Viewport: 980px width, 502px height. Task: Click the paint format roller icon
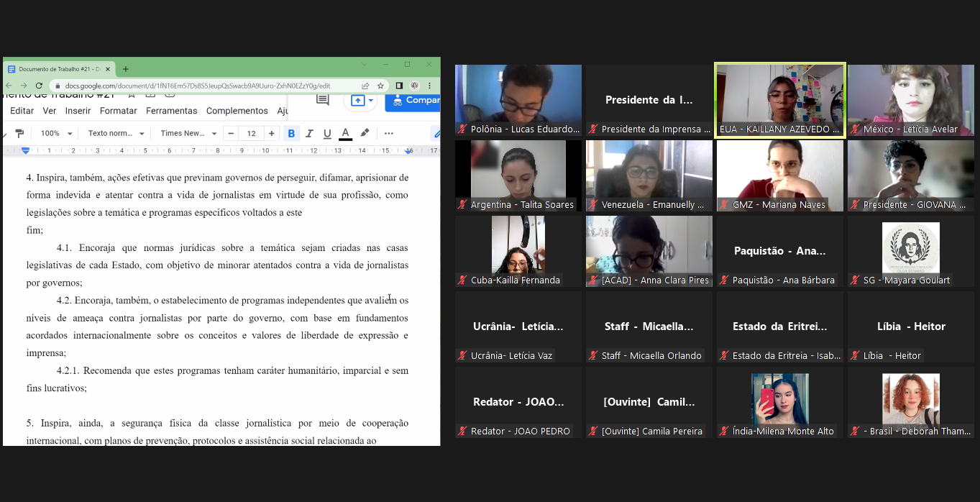pos(19,133)
